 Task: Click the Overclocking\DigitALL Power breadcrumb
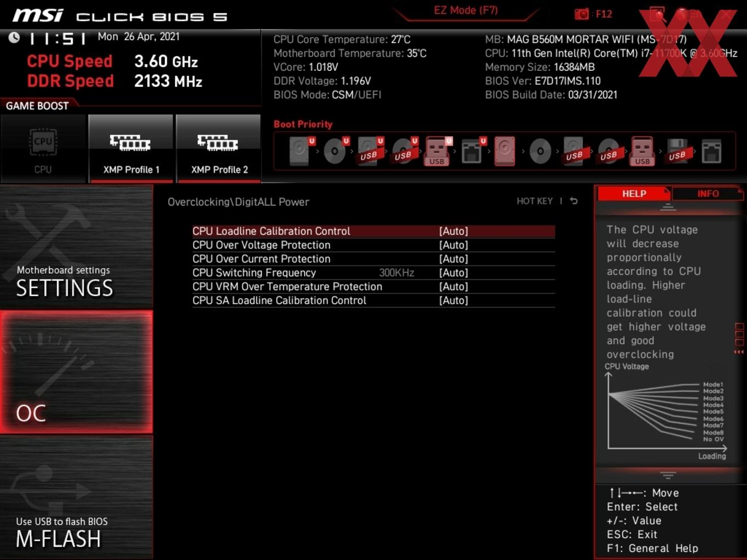click(238, 202)
